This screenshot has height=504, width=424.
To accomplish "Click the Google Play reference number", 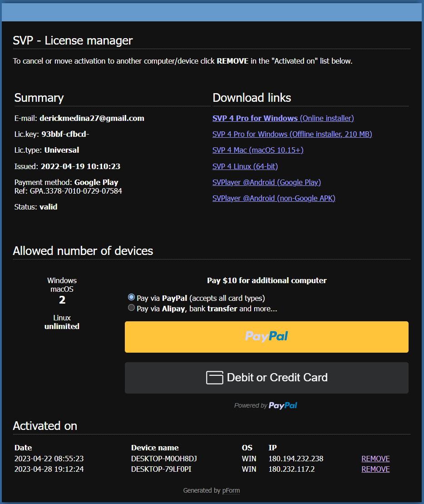I will (x=76, y=191).
